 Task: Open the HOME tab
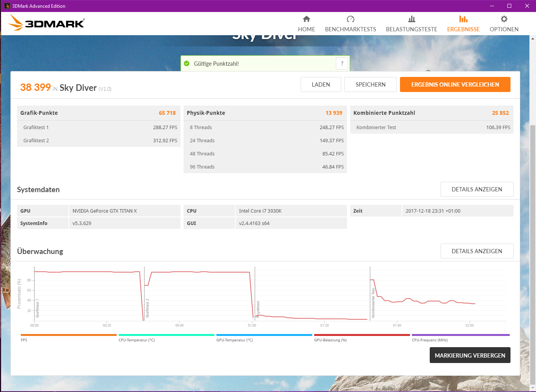(306, 24)
